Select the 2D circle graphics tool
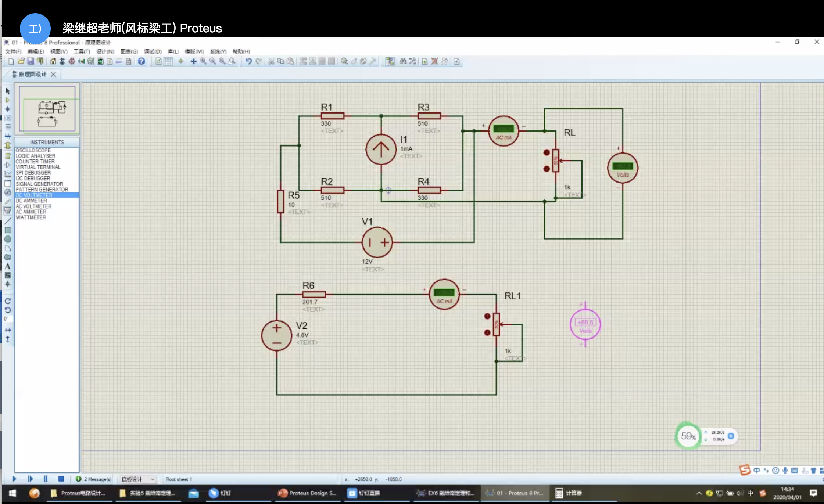This screenshot has height=504, width=824. coord(8,239)
